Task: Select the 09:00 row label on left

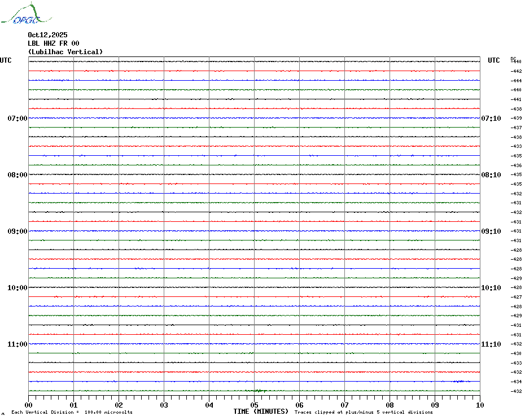Action: pos(17,231)
